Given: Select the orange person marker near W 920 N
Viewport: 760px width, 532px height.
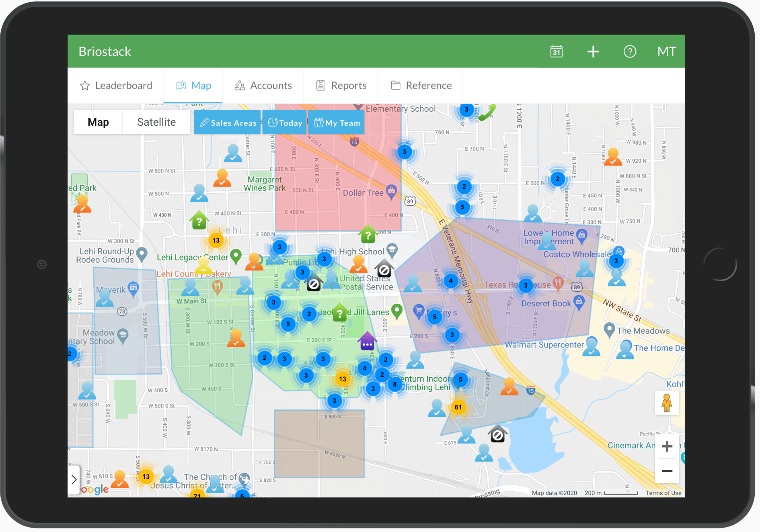Looking at the screenshot, I should coord(612,157).
